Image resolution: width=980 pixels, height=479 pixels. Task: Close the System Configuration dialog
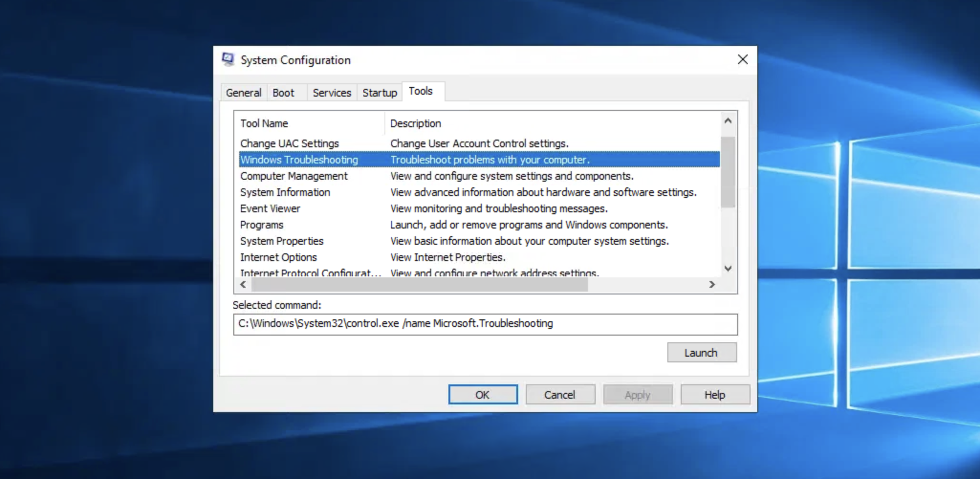(742, 60)
